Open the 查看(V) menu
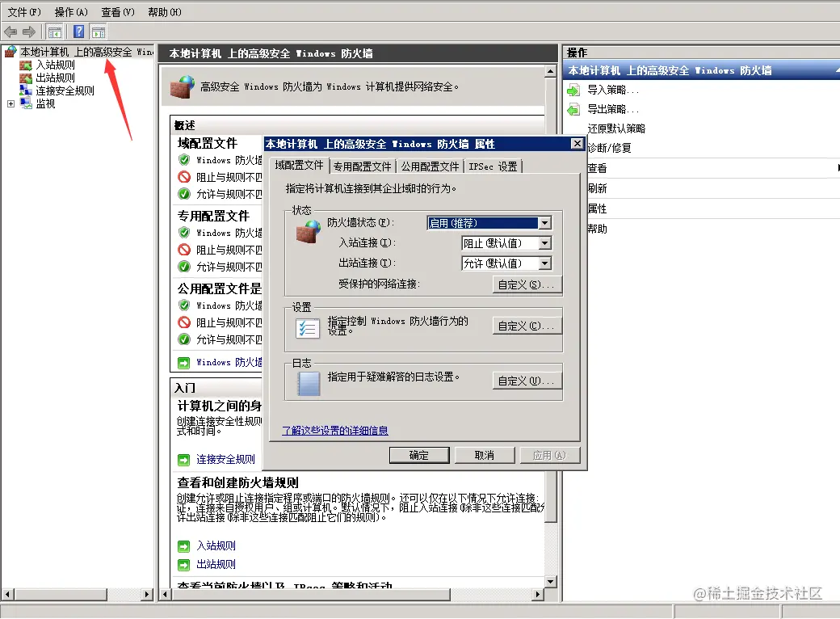Image resolution: width=840 pixels, height=619 pixels. pos(118,12)
